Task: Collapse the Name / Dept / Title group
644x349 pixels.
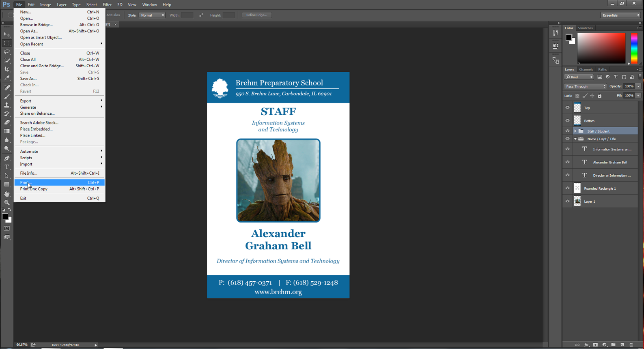Action: pyautogui.click(x=575, y=139)
